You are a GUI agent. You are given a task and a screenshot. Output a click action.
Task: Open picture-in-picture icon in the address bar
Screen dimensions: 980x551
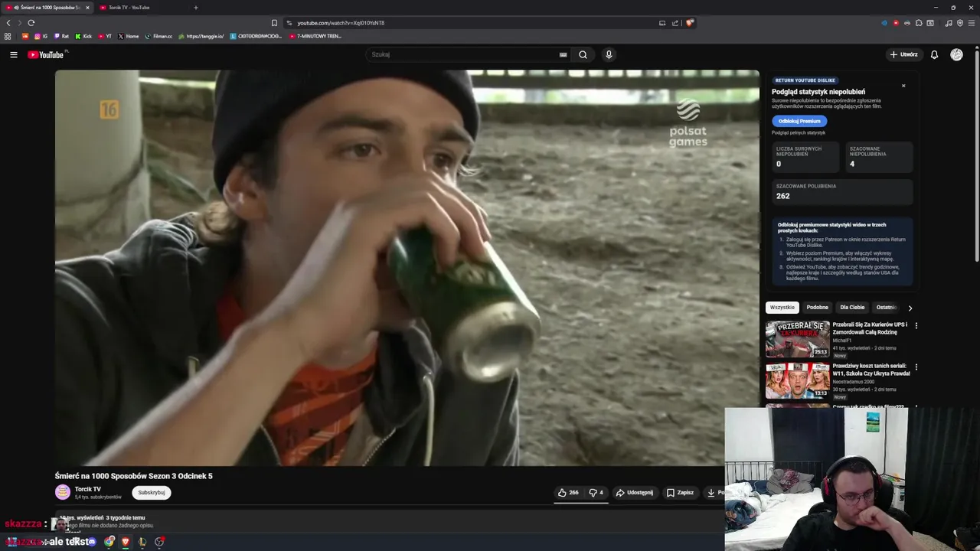pyautogui.click(x=662, y=23)
